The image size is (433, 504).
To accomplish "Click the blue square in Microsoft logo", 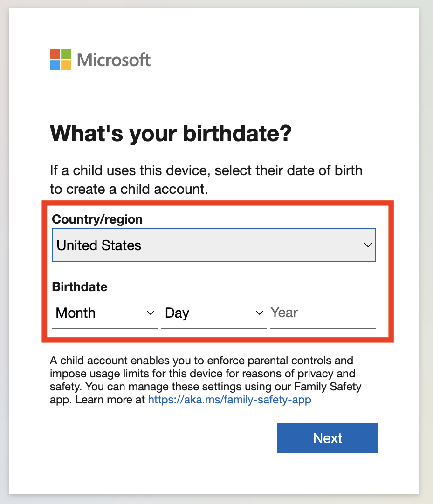I will tap(55, 66).
